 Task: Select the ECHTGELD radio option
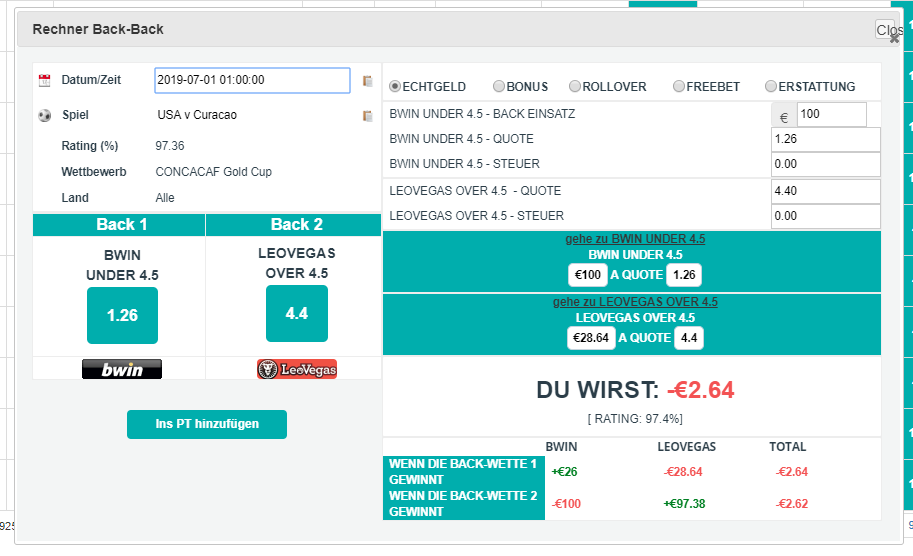pyautogui.click(x=395, y=87)
